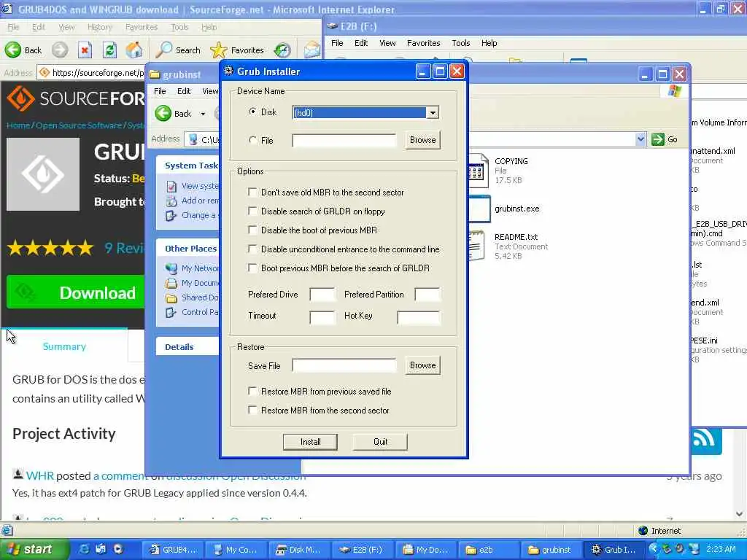Select the README.txt file icon

pyautogui.click(x=477, y=246)
